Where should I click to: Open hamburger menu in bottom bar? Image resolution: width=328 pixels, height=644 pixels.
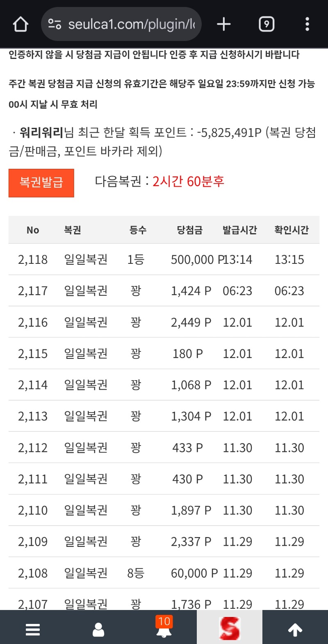(33, 629)
